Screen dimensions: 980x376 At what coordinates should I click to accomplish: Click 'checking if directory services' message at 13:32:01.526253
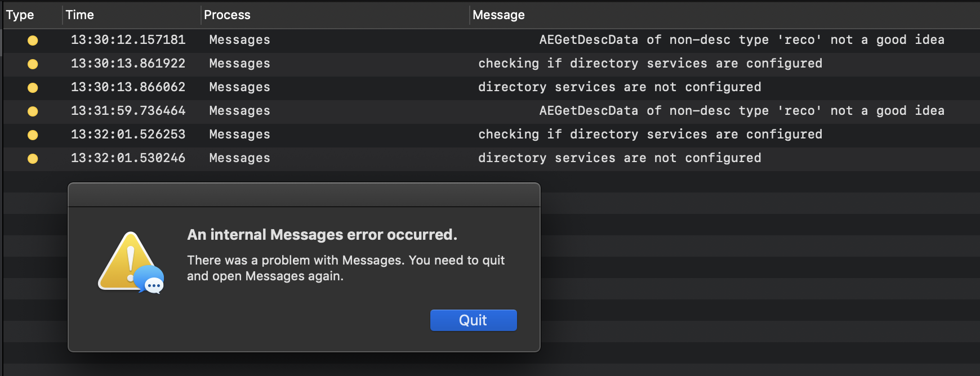[650, 135]
